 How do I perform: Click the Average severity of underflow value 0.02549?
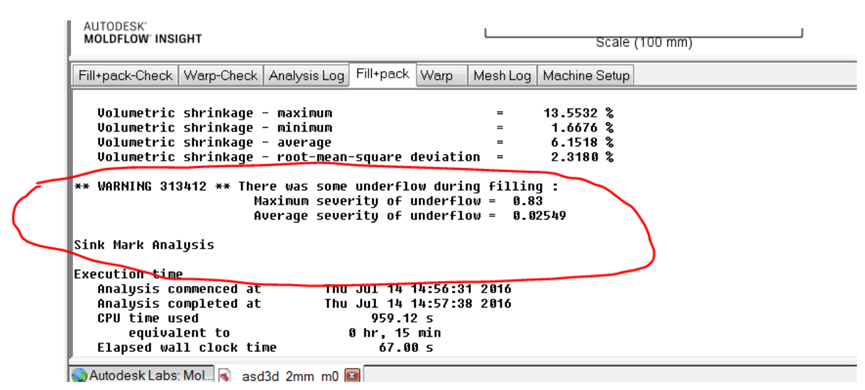pos(540,216)
